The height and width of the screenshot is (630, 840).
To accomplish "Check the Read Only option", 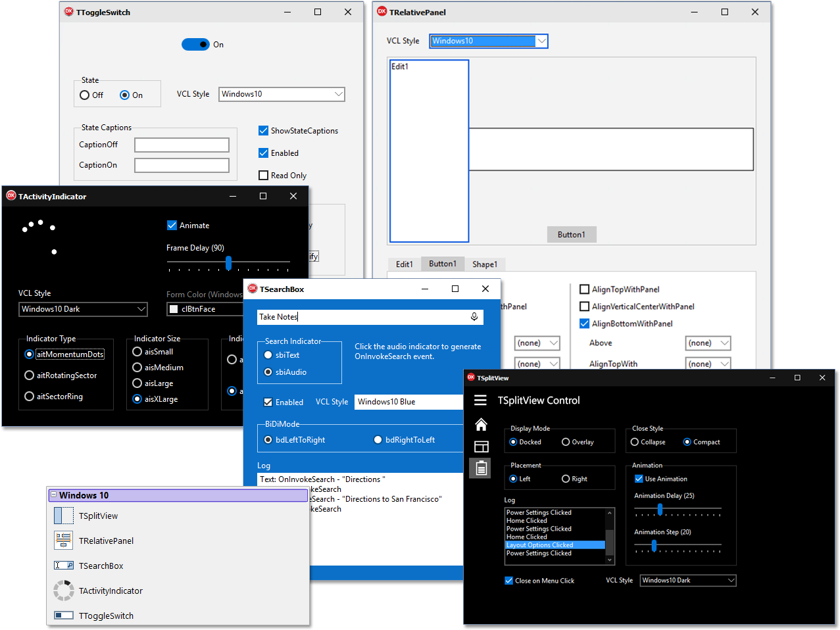I will [x=263, y=175].
